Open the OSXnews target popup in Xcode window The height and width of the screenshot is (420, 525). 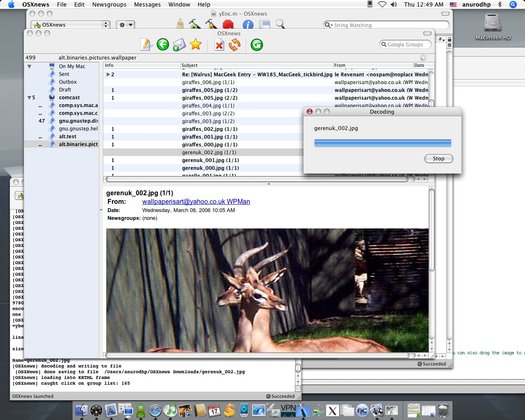[x=71, y=25]
